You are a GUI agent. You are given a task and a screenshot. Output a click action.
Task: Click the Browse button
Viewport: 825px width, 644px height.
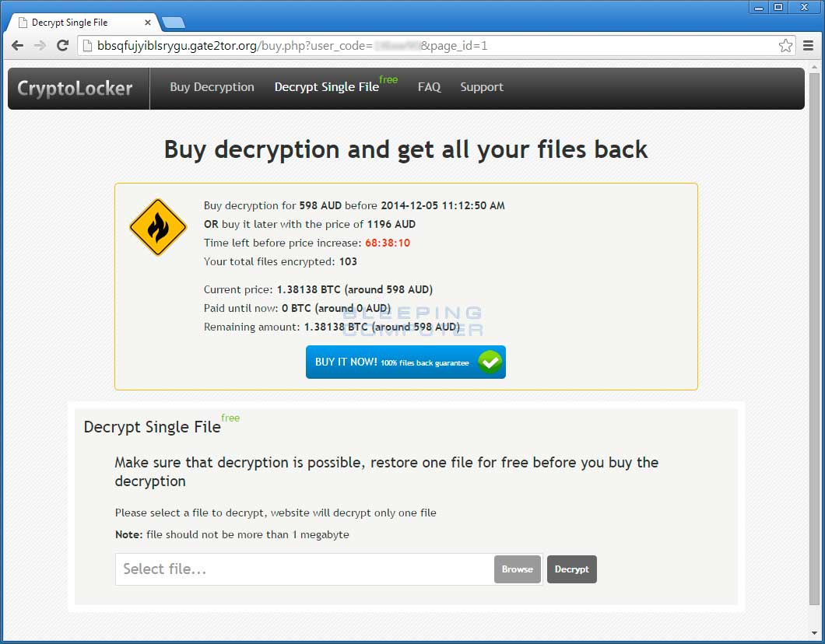point(518,569)
